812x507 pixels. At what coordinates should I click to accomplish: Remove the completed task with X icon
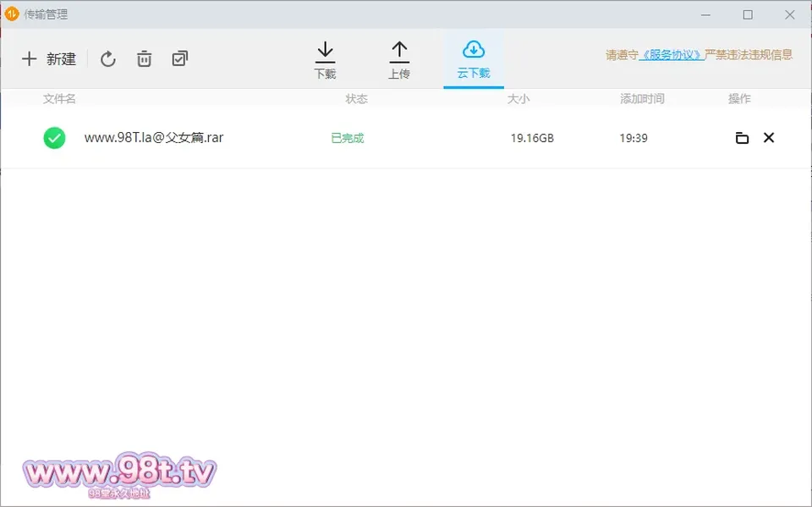[769, 137]
